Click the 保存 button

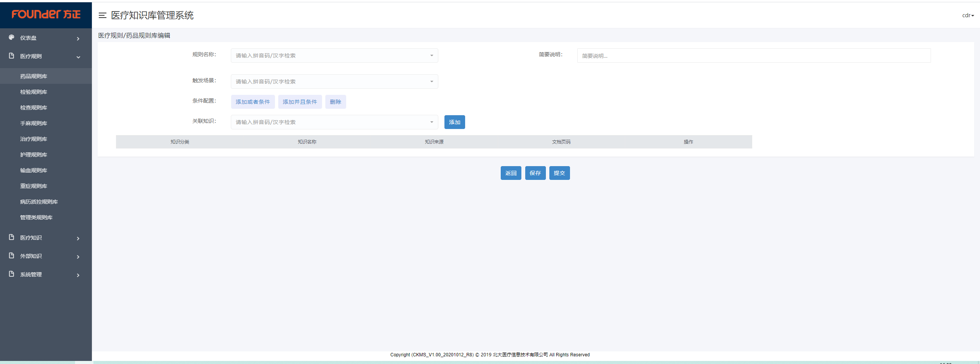(535, 173)
